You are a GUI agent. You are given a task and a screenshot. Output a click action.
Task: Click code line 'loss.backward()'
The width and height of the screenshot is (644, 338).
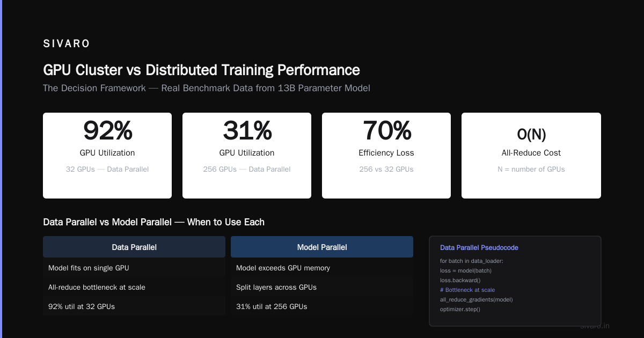point(460,280)
